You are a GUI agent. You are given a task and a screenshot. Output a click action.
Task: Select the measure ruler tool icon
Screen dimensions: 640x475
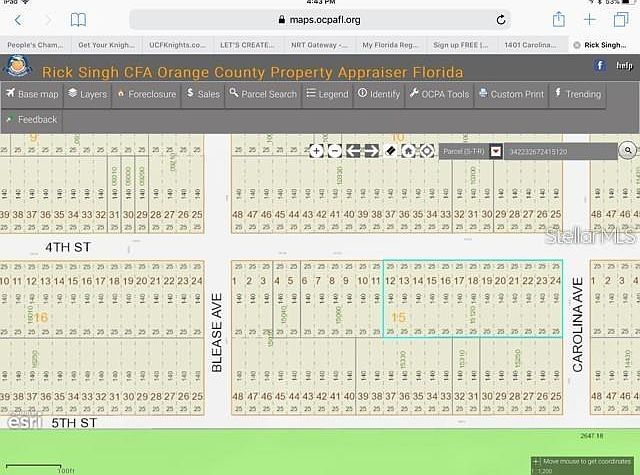point(390,151)
